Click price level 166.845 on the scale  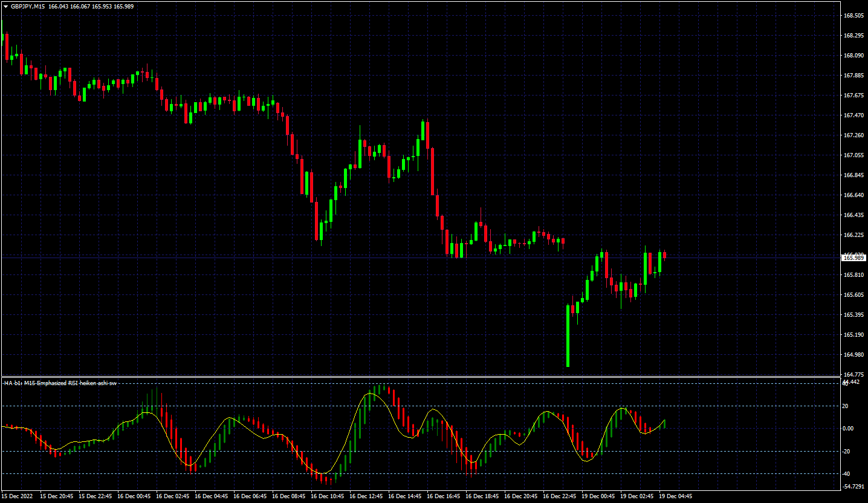point(854,175)
